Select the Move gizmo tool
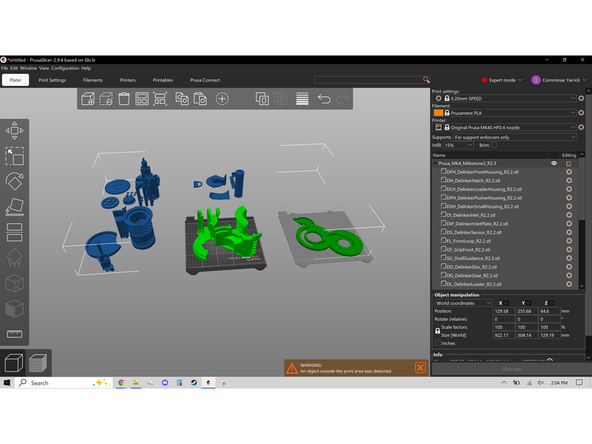Image resolution: width=592 pixels, height=444 pixels. tap(14, 131)
